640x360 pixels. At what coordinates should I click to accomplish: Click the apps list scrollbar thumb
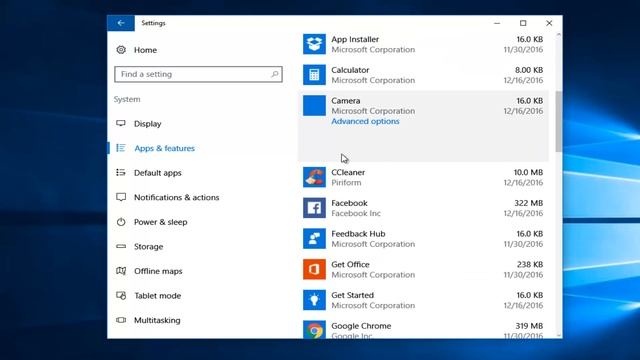click(x=558, y=121)
